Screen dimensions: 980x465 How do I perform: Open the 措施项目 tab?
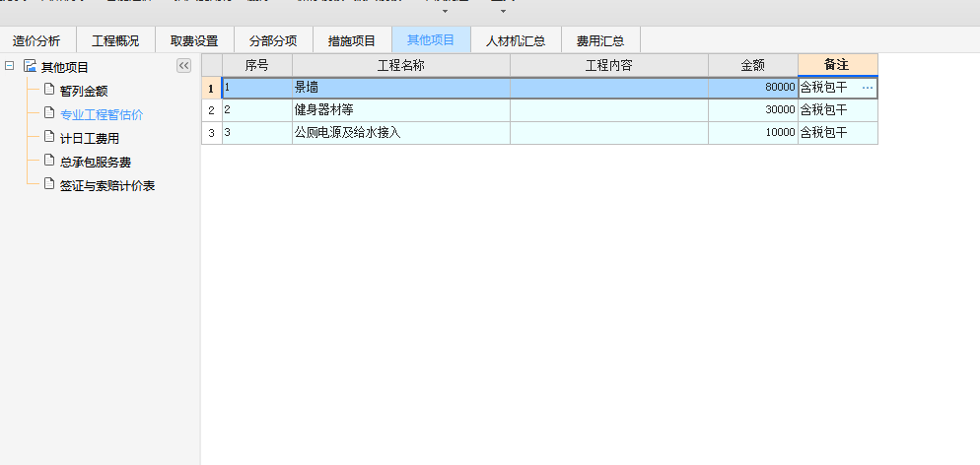[x=352, y=41]
